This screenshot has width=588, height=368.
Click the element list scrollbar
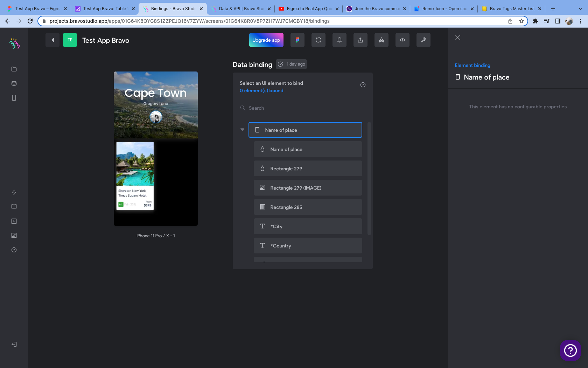(x=369, y=178)
